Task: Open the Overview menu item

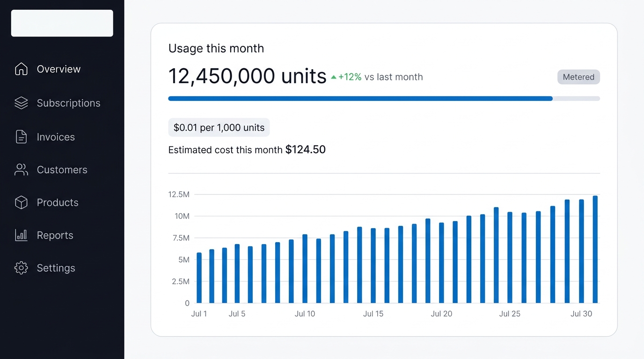Action: pyautogui.click(x=59, y=69)
